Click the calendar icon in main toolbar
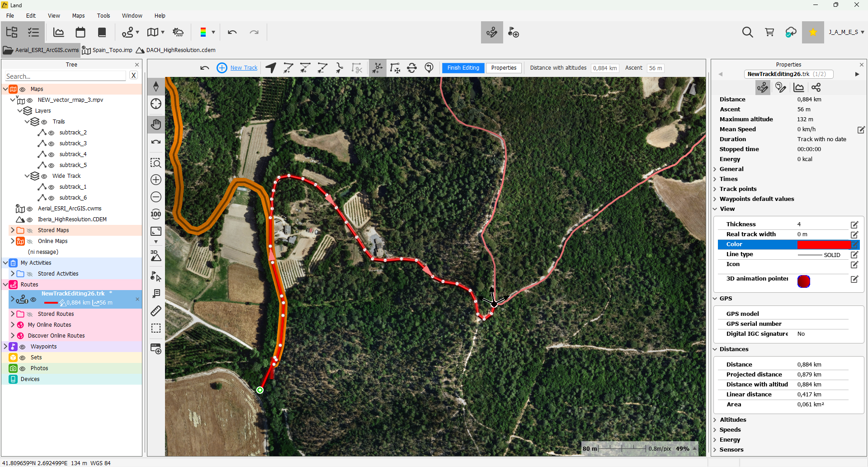The width and height of the screenshot is (868, 467). pyautogui.click(x=80, y=32)
